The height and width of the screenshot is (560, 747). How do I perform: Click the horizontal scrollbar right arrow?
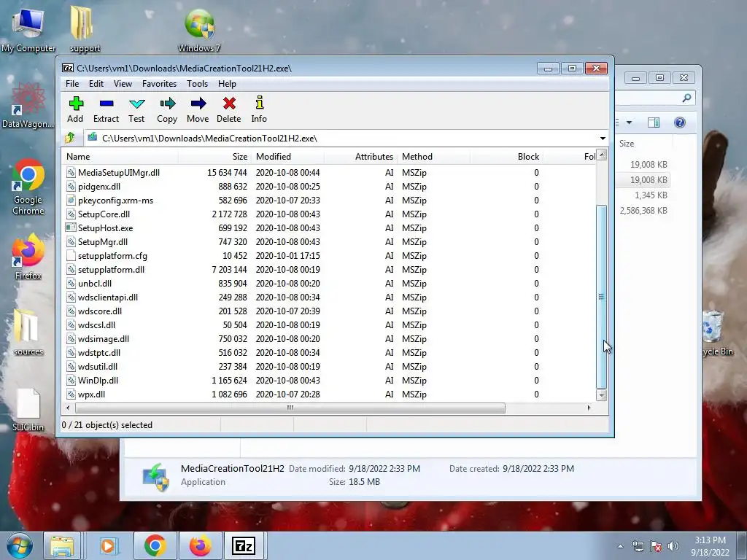[x=589, y=408]
